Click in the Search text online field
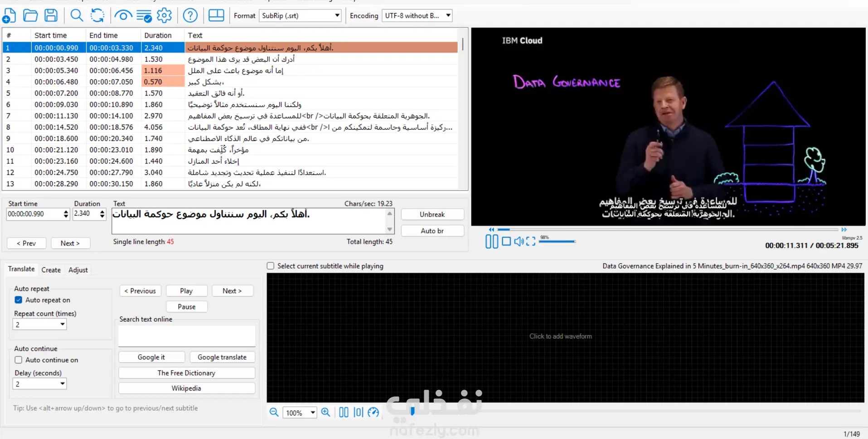 click(x=187, y=336)
